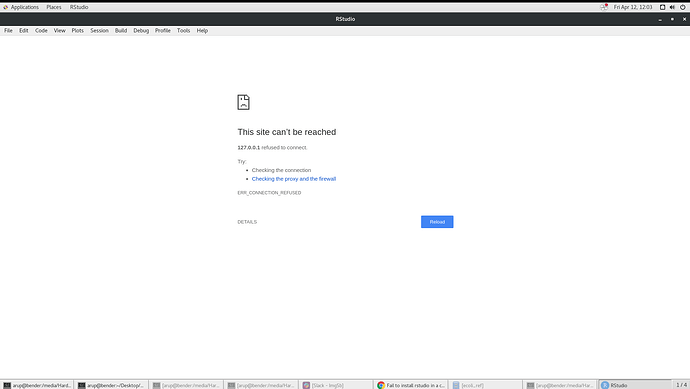Click the heading 'This site can't be reached'
The image size is (690, 389).
pyautogui.click(x=287, y=132)
